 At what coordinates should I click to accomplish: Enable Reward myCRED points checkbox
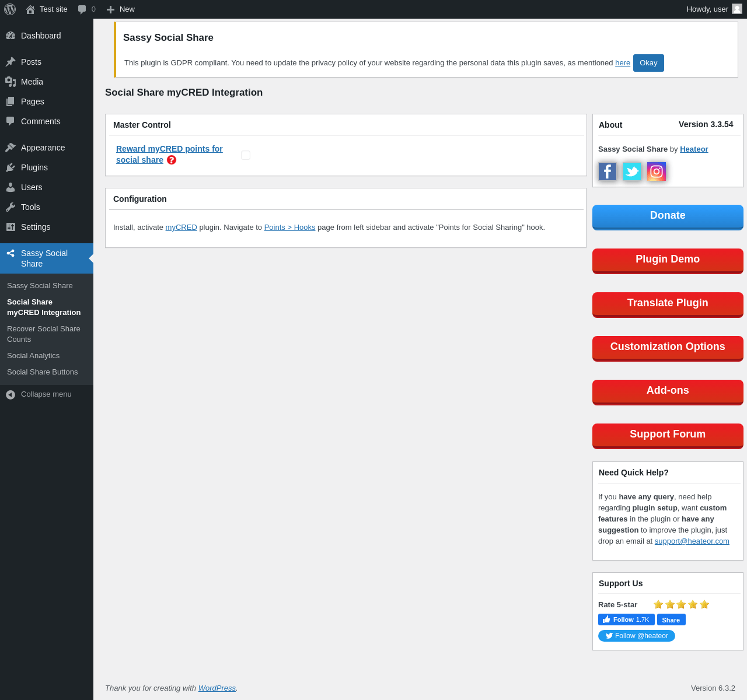tap(246, 155)
